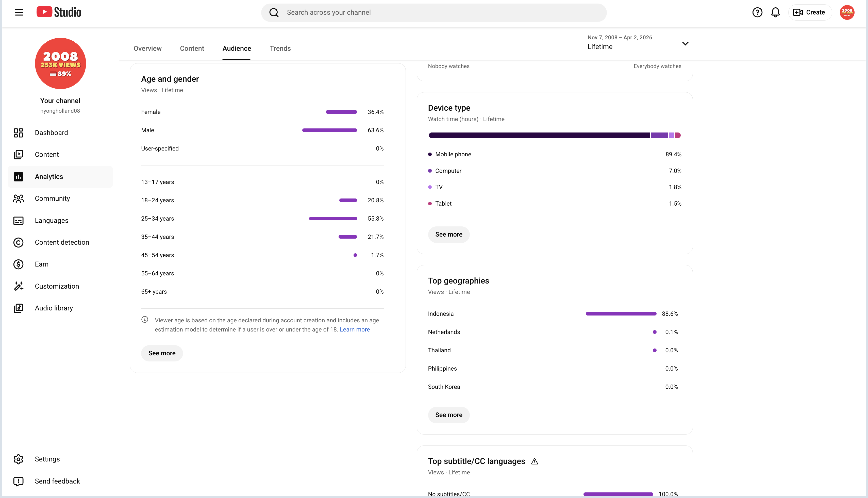Open Settings in the sidebar
The height and width of the screenshot is (498, 868).
[60, 459]
